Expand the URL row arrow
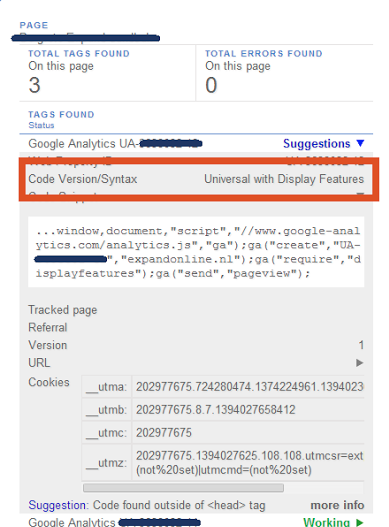Image resolution: width=389 pixels, height=527 pixels. point(359,363)
